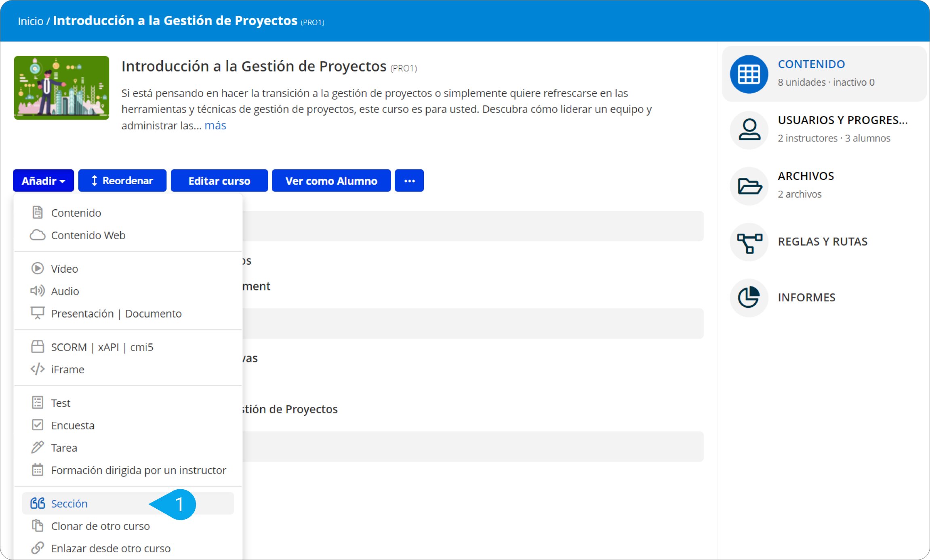Click the course thumbnail image

click(x=61, y=88)
